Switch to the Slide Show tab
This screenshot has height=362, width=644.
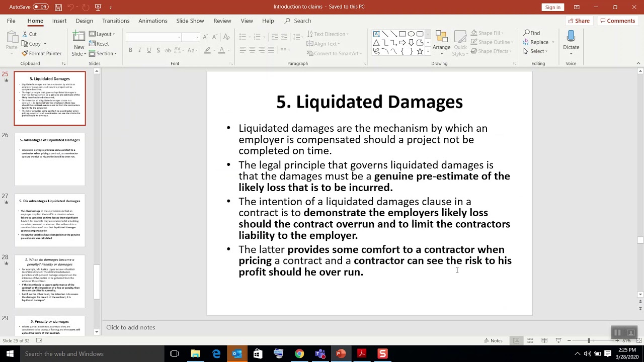[190, 21]
